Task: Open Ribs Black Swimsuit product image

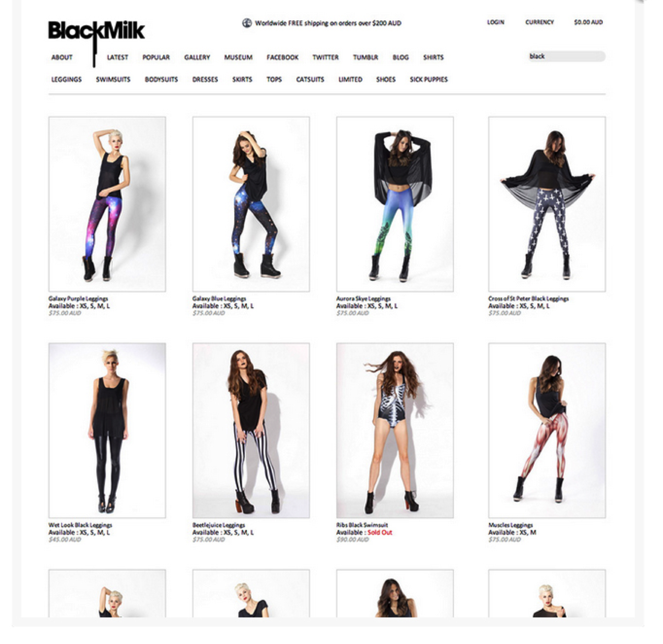Action: pos(395,430)
